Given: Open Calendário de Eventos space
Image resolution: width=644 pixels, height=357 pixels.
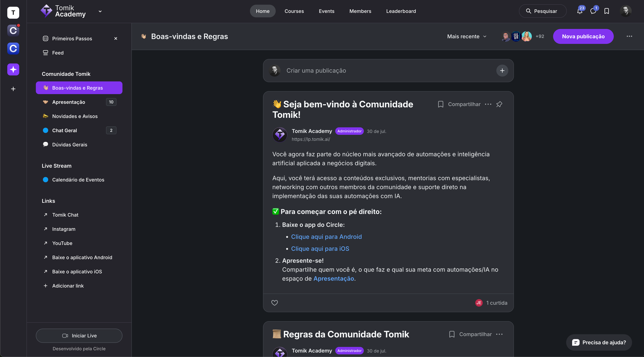Looking at the screenshot, I should (79, 180).
